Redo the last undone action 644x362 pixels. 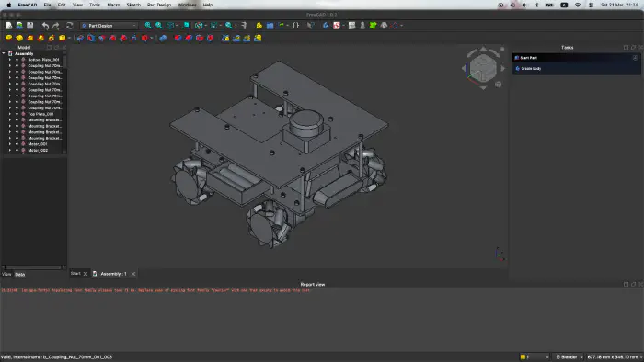click(x=56, y=26)
